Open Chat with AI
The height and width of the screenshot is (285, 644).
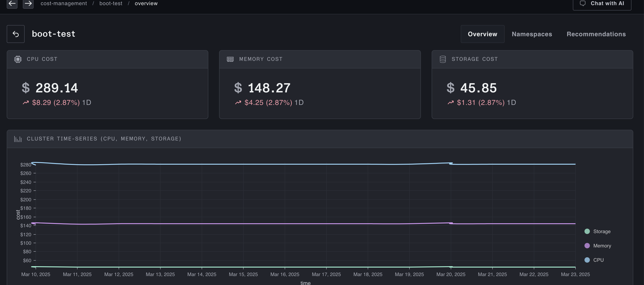[x=602, y=4]
